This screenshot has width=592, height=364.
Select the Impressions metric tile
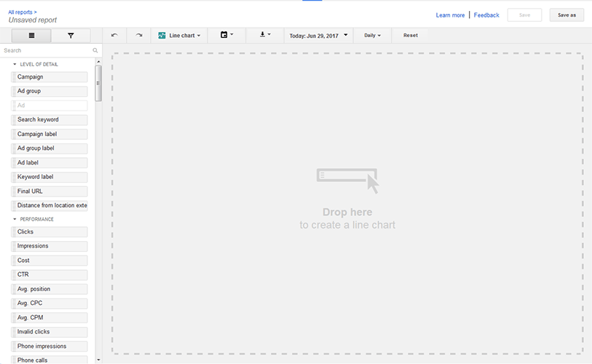pos(50,246)
